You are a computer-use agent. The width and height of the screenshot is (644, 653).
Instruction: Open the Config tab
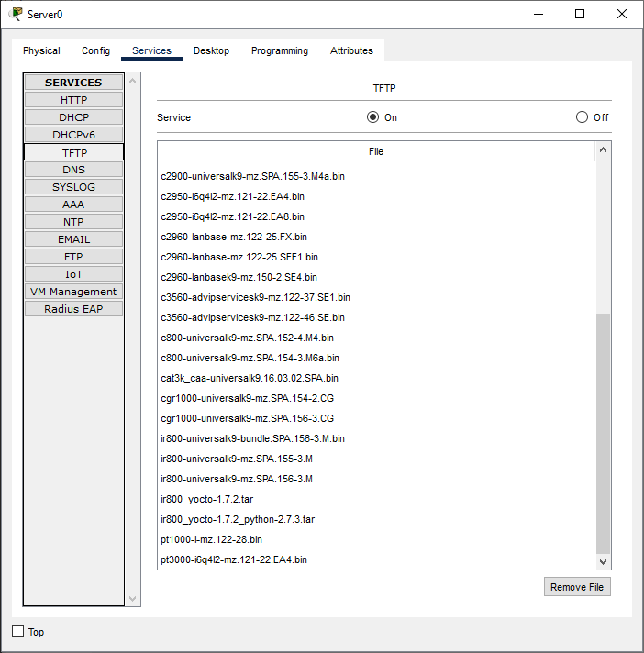95,50
